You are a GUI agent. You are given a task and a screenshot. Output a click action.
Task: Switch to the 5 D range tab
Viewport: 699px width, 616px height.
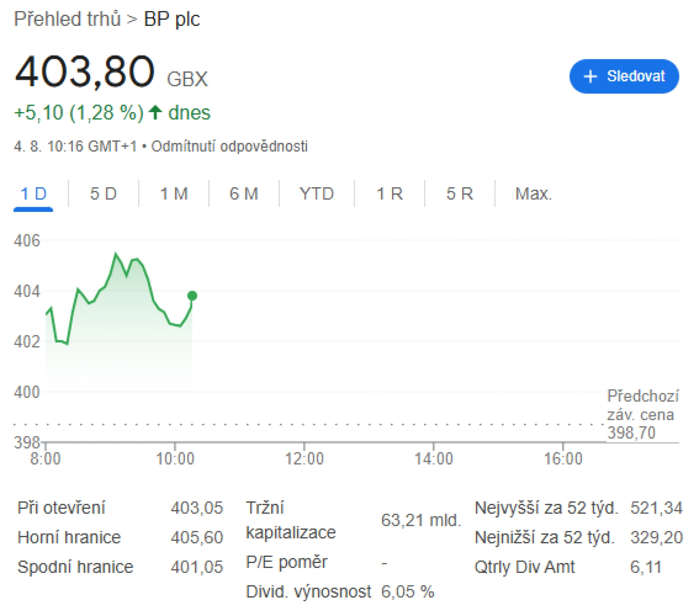coord(103,194)
